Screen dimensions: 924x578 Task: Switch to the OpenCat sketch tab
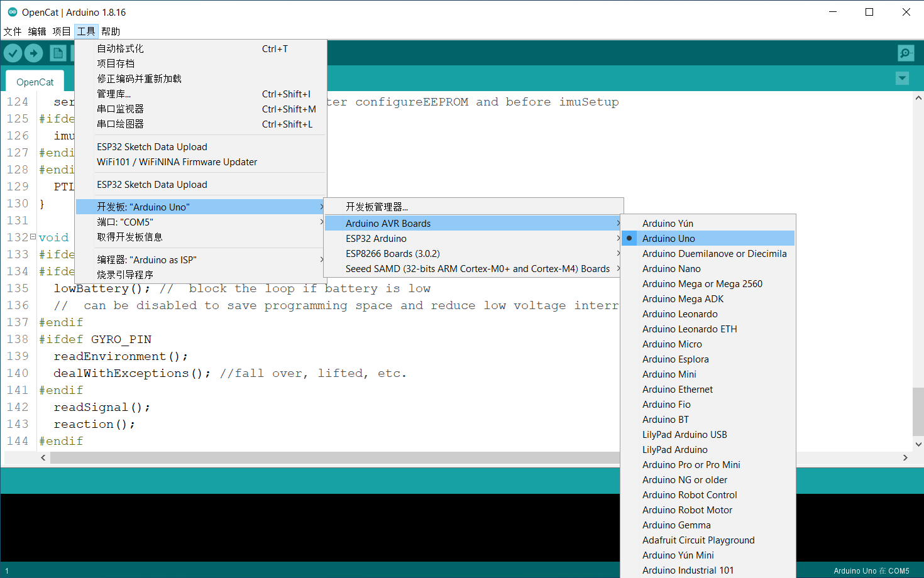(x=35, y=82)
